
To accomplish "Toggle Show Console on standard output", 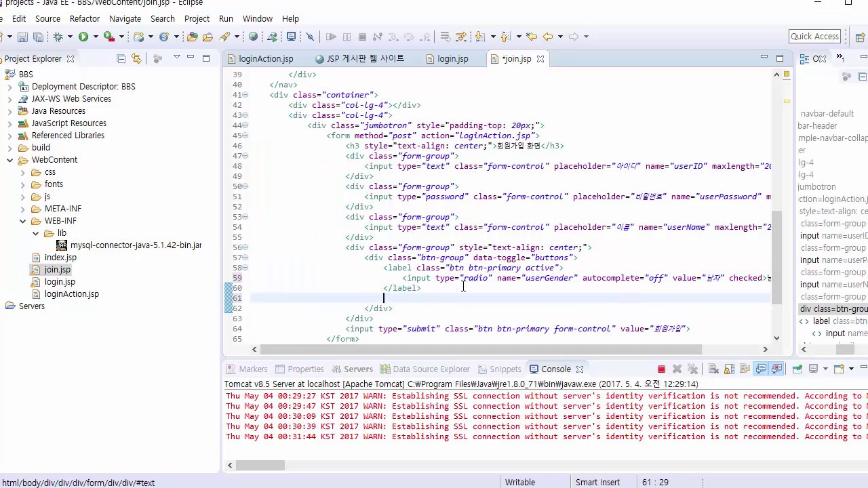I will pos(761,369).
